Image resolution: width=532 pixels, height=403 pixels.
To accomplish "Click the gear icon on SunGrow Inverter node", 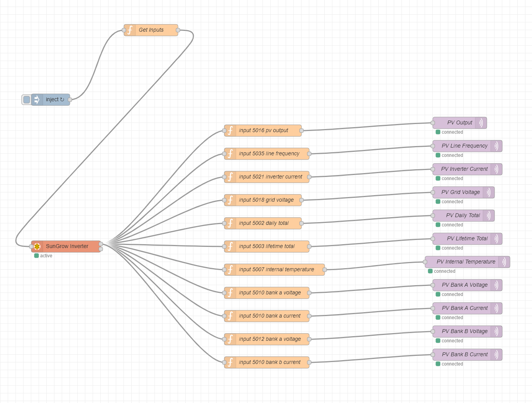I will tap(37, 246).
